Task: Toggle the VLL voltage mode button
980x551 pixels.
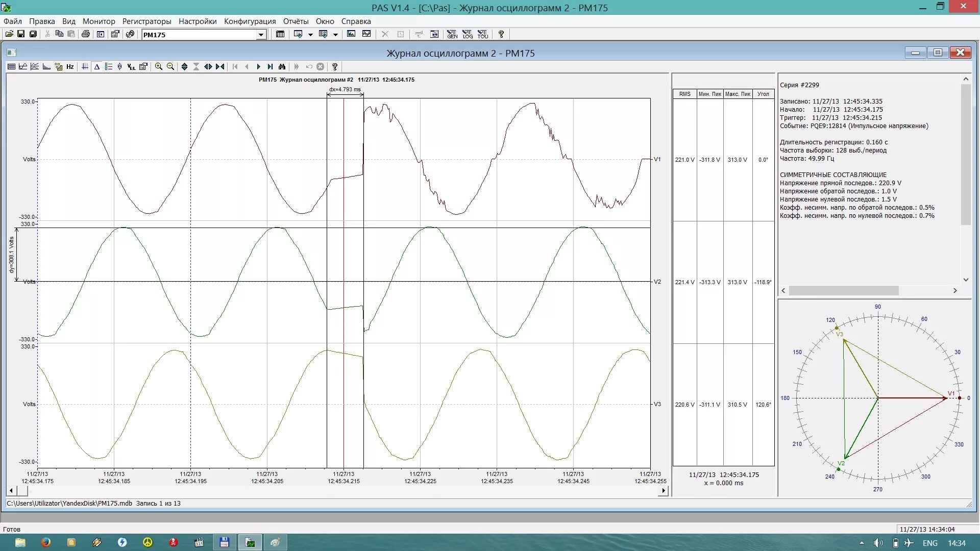Action: [131, 67]
